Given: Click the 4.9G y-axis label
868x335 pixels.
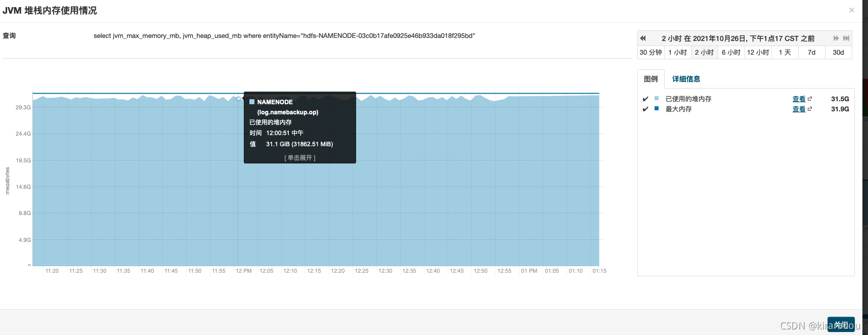Looking at the screenshot, I should pyautogui.click(x=25, y=240).
